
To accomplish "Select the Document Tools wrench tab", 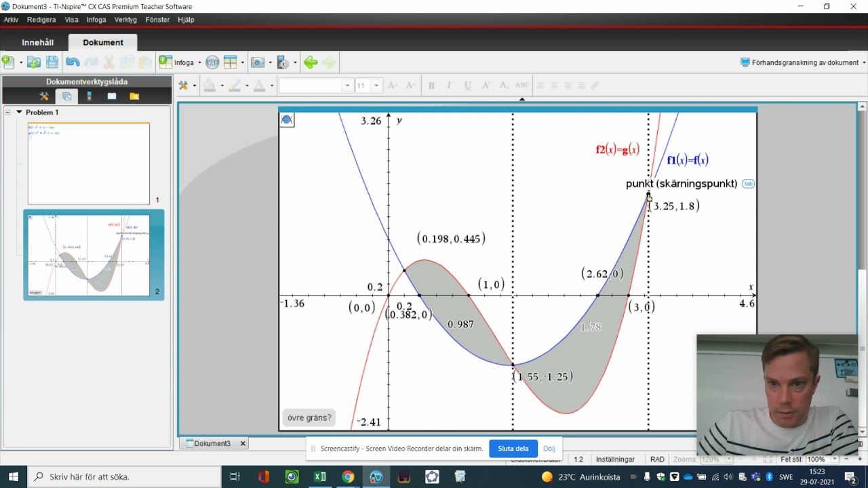I will pos(44,96).
